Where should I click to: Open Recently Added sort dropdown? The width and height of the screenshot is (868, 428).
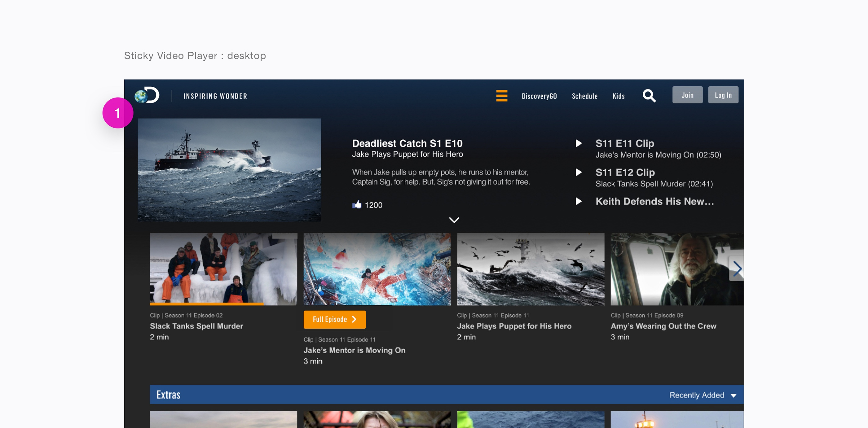(703, 395)
